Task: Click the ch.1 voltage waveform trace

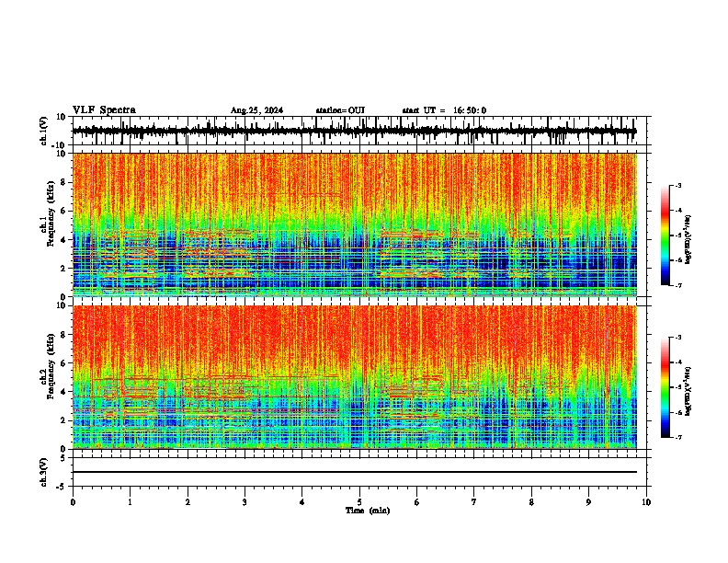Action: [354, 131]
